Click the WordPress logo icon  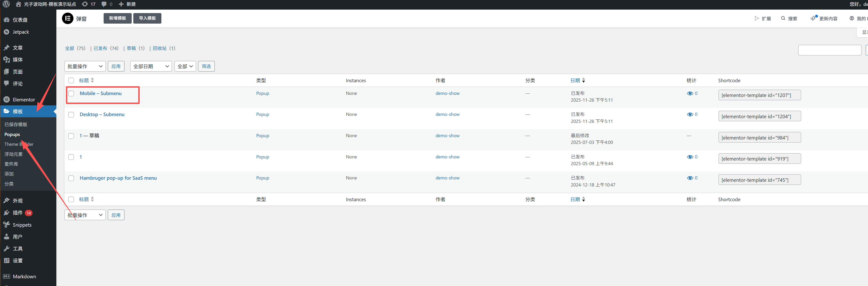click(6, 4)
